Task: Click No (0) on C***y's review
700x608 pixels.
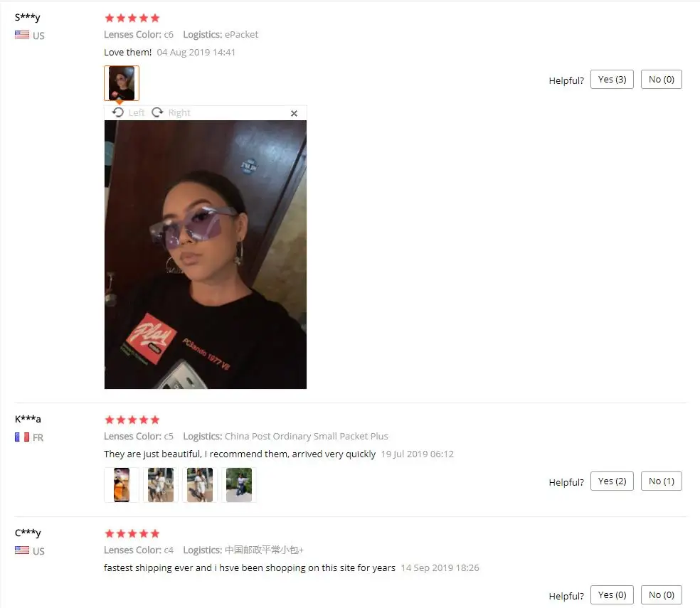Action: click(661, 594)
